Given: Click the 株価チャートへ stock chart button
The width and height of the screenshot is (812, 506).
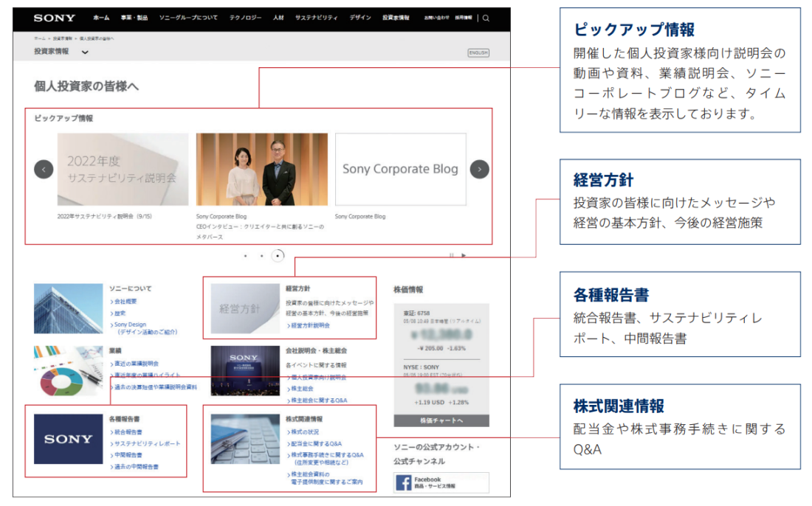Looking at the screenshot, I should pyautogui.click(x=440, y=419).
